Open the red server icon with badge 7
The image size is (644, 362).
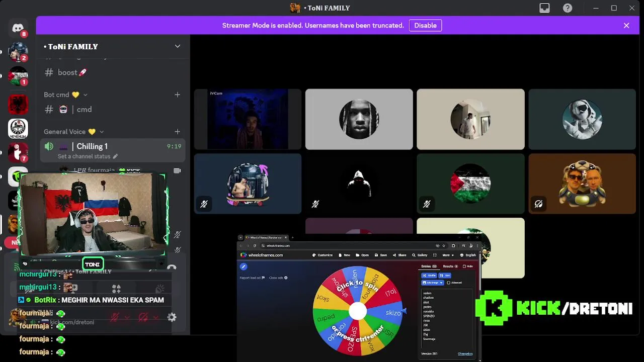coord(18,152)
